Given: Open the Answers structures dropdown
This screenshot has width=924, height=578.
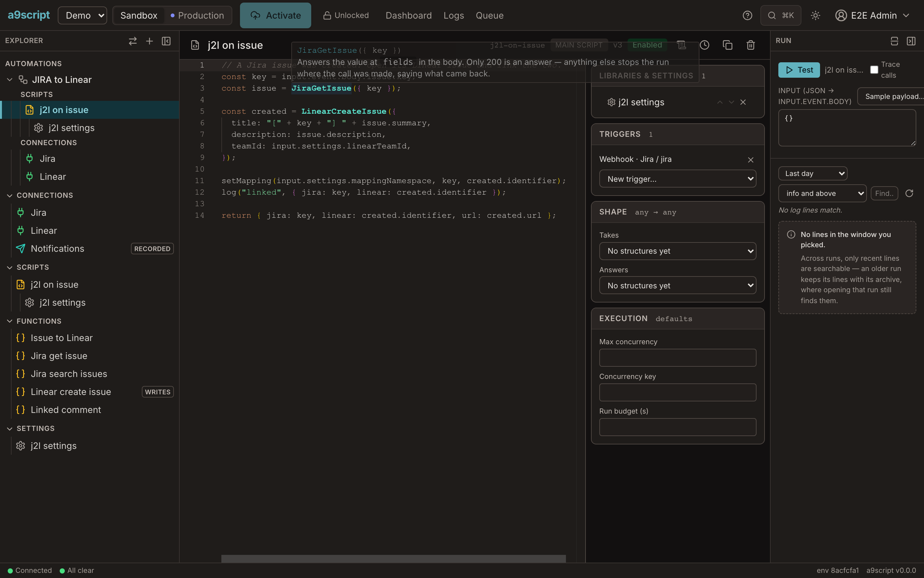Looking at the screenshot, I should pos(677,285).
